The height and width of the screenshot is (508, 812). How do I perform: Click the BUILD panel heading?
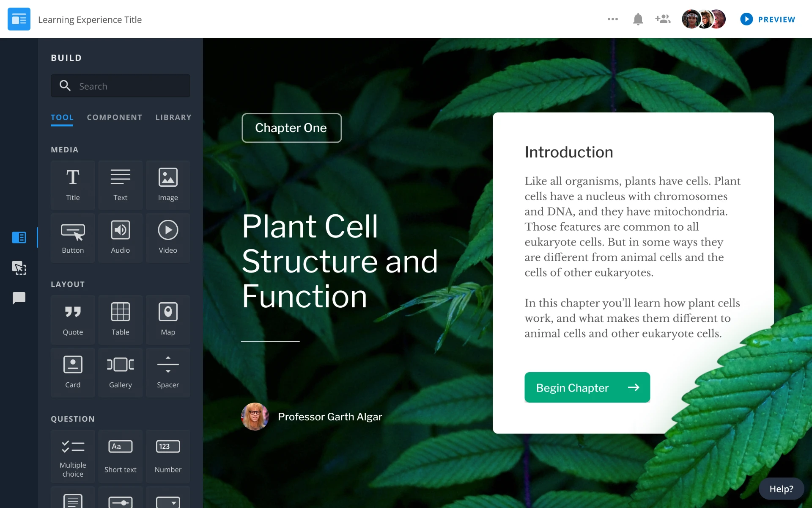66,58
